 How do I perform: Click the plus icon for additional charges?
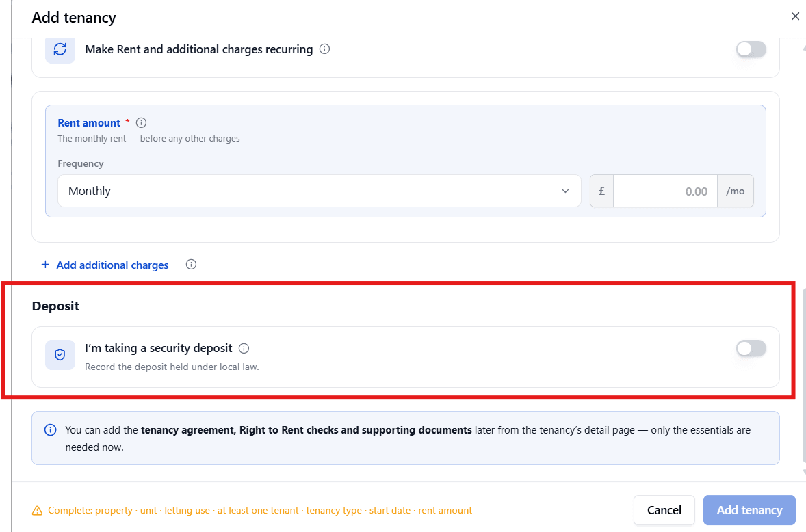coord(45,265)
